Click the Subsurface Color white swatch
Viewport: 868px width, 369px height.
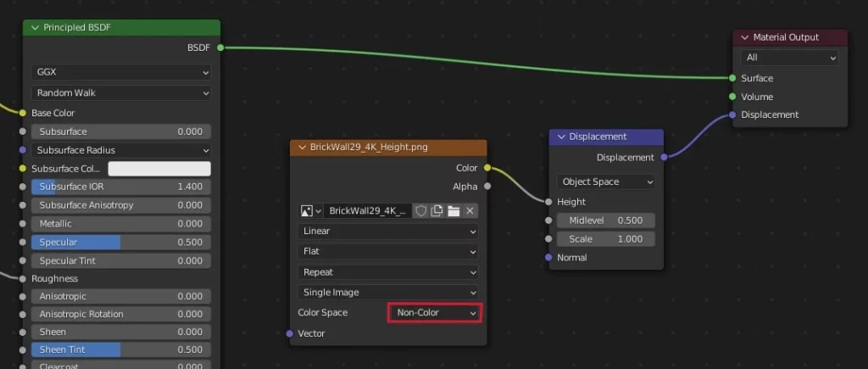coord(159,169)
